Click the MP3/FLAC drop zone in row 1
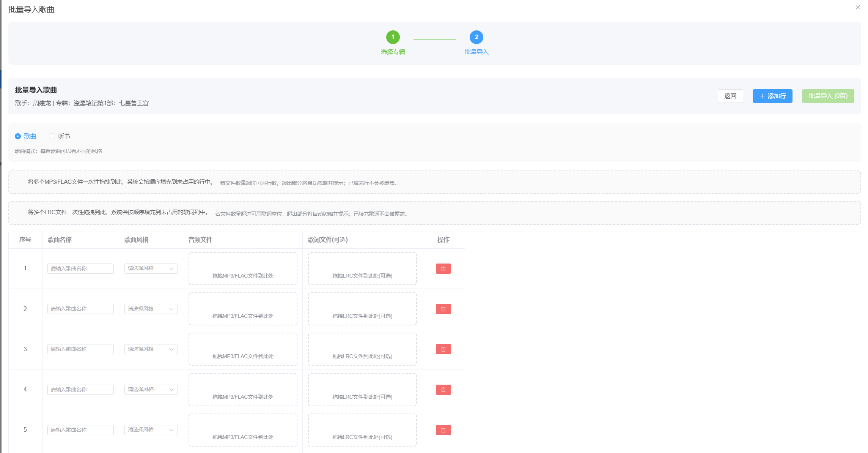868x453 pixels. tap(243, 268)
